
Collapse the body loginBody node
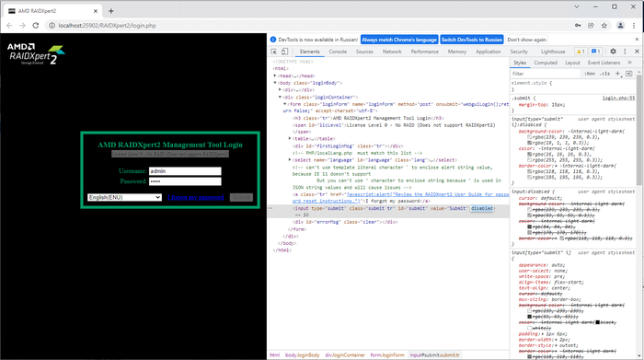pos(275,83)
